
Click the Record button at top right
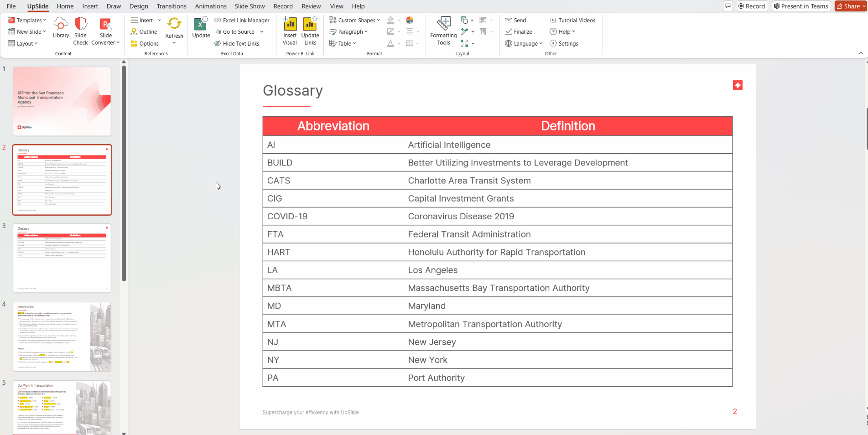[752, 6]
